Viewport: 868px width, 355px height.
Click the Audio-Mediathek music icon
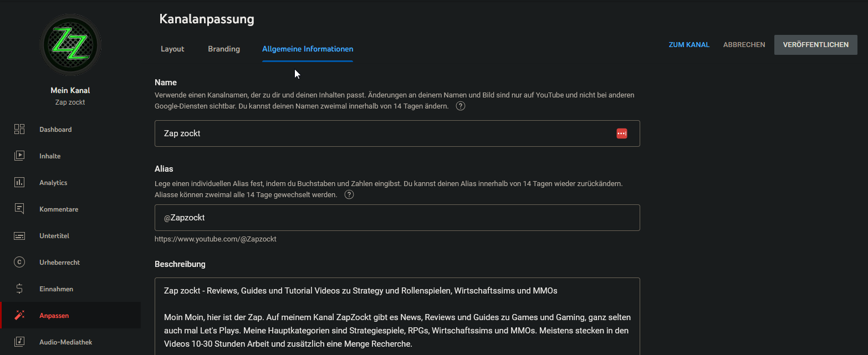(19, 342)
